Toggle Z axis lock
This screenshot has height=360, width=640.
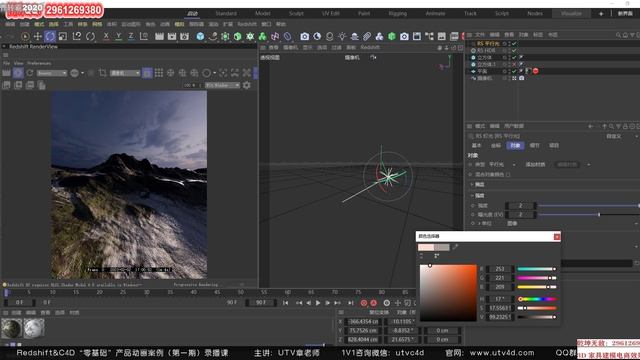[131, 36]
